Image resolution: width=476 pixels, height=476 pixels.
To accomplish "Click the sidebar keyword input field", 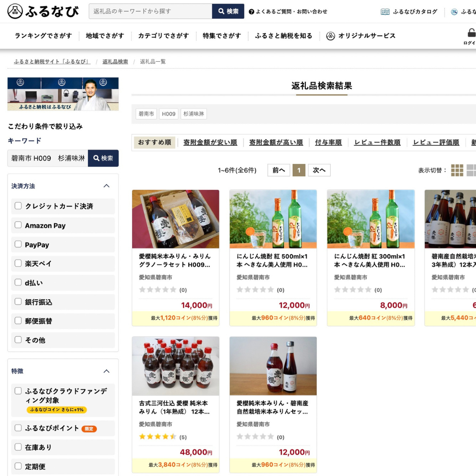I will point(48,158).
